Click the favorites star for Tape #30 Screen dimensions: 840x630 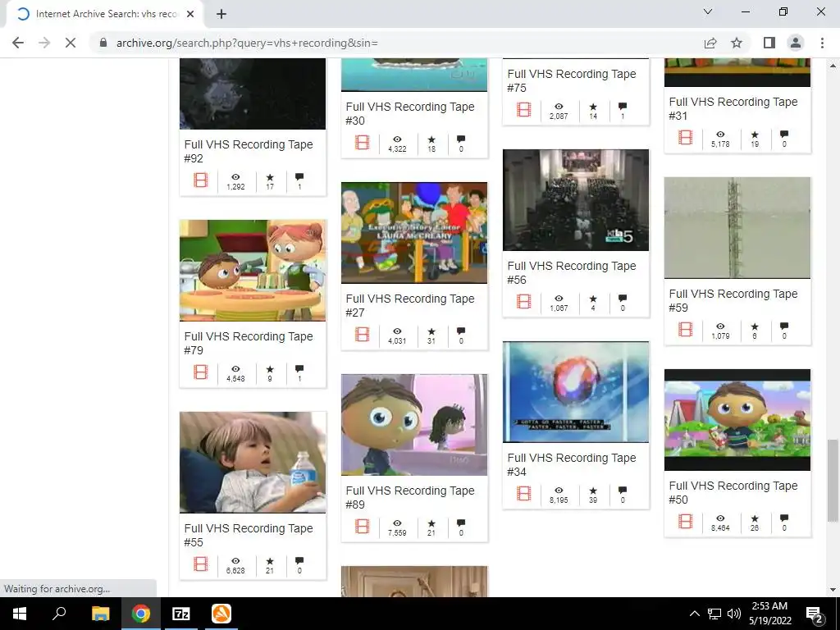[431, 139]
